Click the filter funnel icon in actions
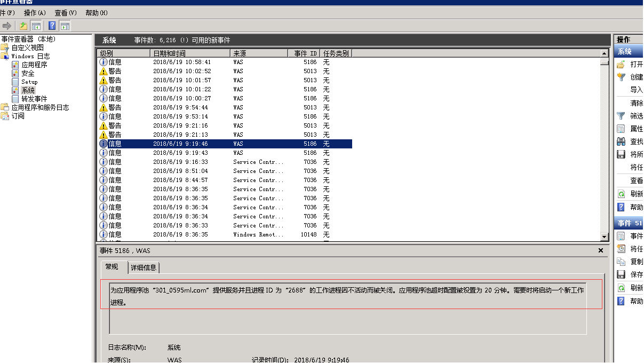 pyautogui.click(x=621, y=116)
